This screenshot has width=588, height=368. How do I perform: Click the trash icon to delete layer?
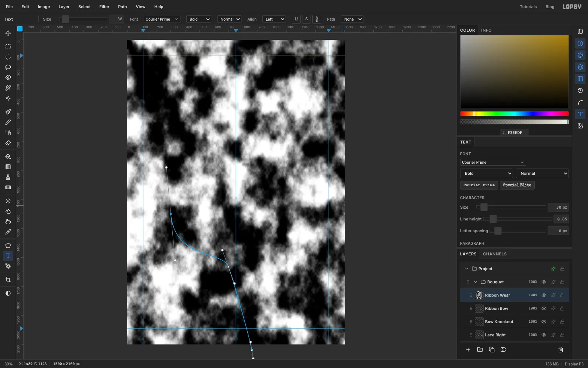point(561,350)
